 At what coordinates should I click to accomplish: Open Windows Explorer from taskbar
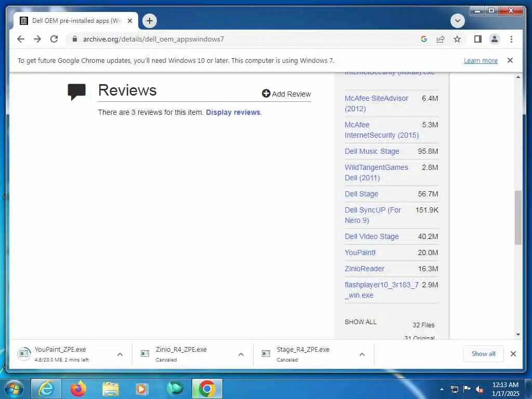point(111,389)
